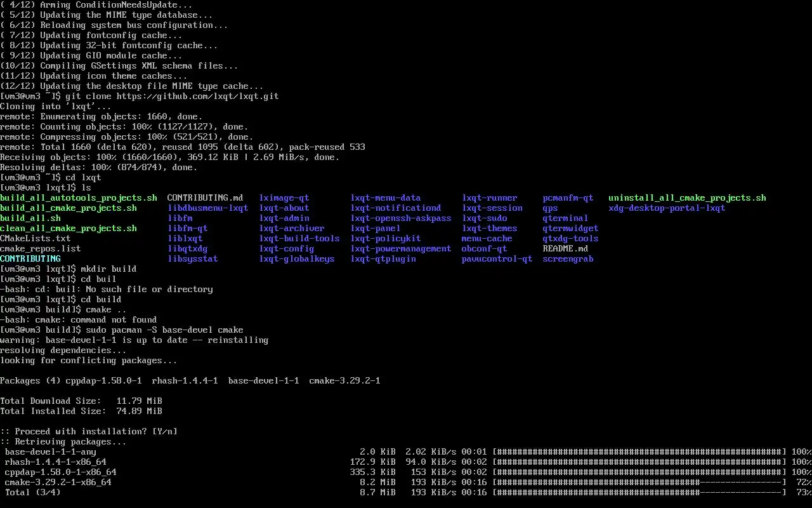This screenshot has height=508, width=812.
Task: Click the cmake_repos.list file name
Action: coord(41,249)
